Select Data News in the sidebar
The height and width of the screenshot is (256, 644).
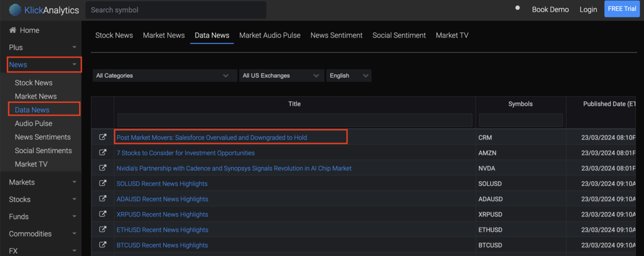click(32, 110)
